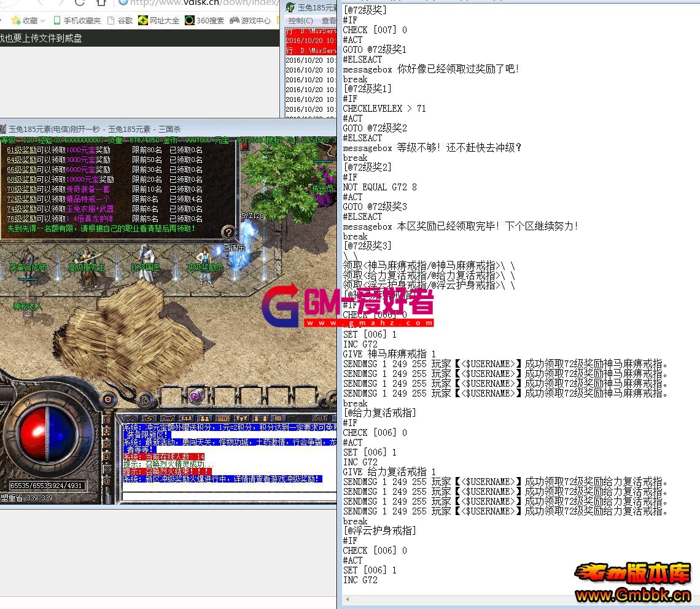Screen dimensions: 700x609
Task: Click the 70级奖励 reward link
Action: coord(21,189)
